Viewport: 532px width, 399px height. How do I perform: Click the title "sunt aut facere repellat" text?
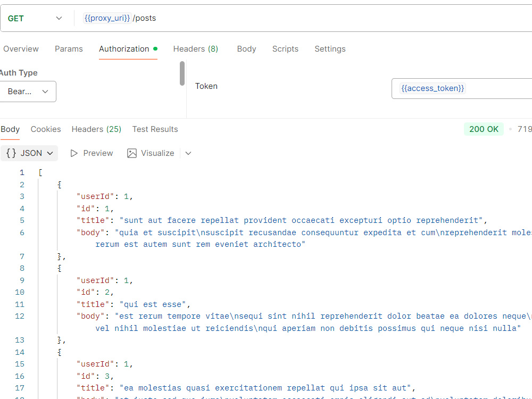pyautogui.click(x=181, y=221)
